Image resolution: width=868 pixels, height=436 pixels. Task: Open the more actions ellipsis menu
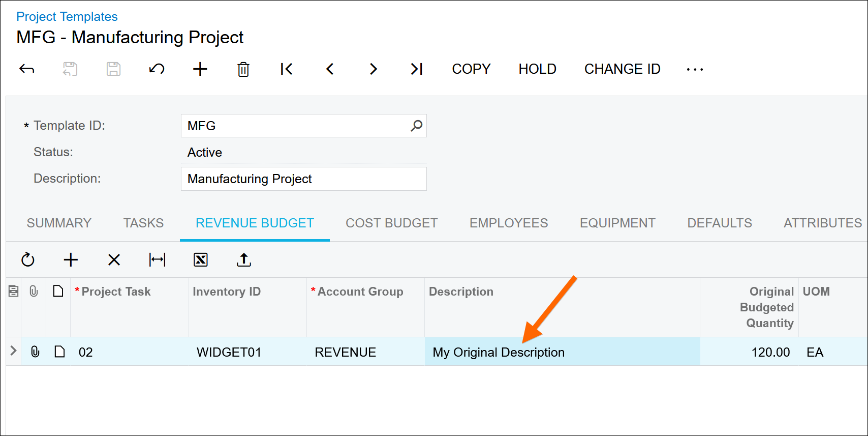(695, 69)
